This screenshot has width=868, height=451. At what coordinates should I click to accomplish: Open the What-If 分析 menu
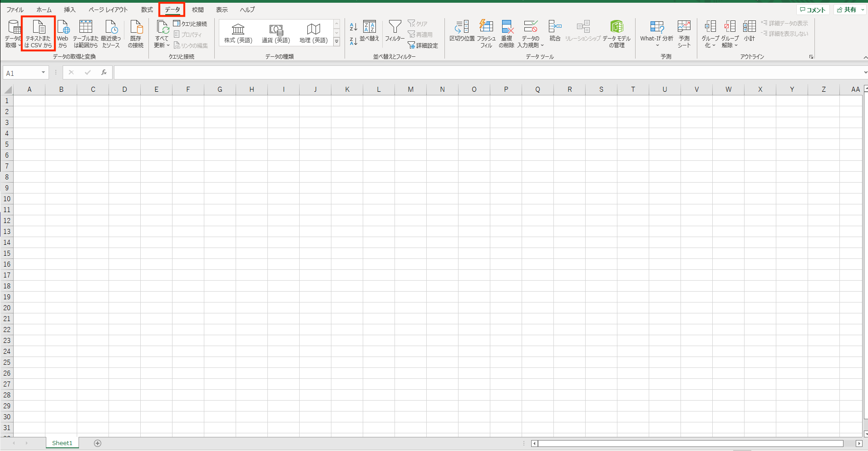tap(656, 34)
